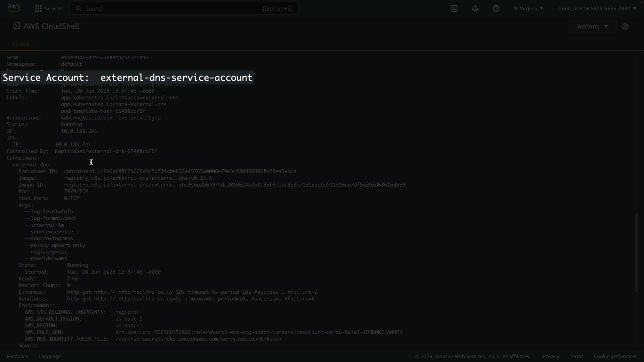Click the magnifier icon in search bar

click(78, 8)
